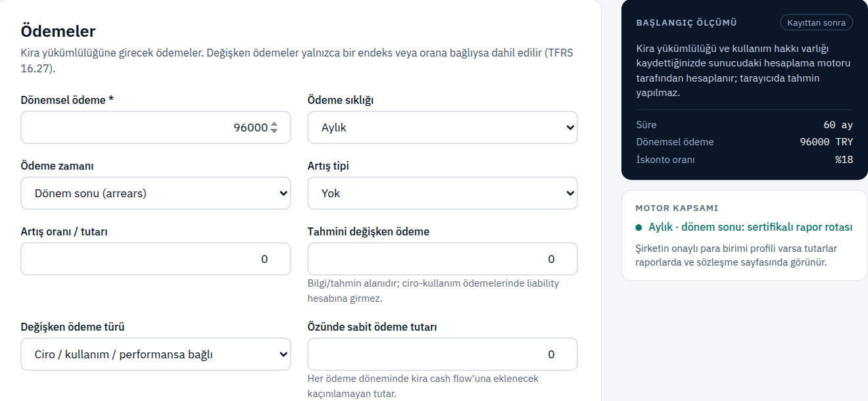Click the Tahmini değişken ödeme label

coord(368,231)
